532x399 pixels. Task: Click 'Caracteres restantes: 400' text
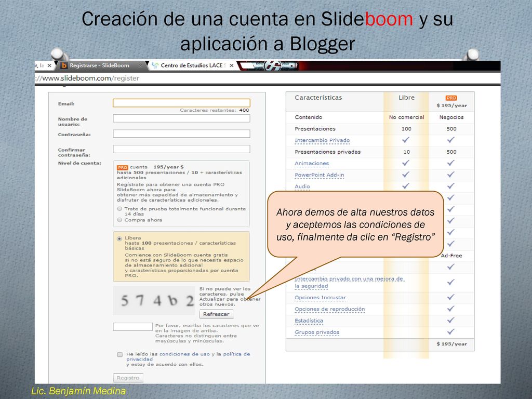[x=215, y=110]
